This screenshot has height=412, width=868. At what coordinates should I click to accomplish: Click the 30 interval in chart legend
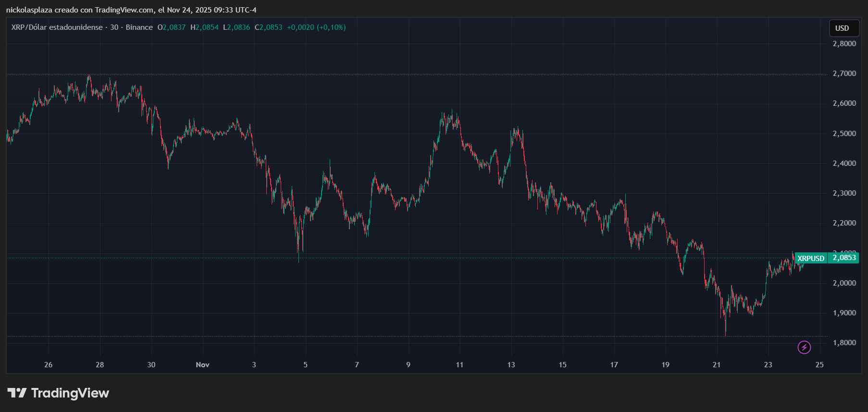point(114,27)
